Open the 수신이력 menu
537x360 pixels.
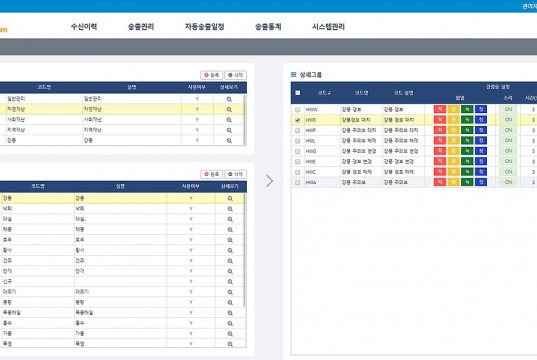coord(84,27)
